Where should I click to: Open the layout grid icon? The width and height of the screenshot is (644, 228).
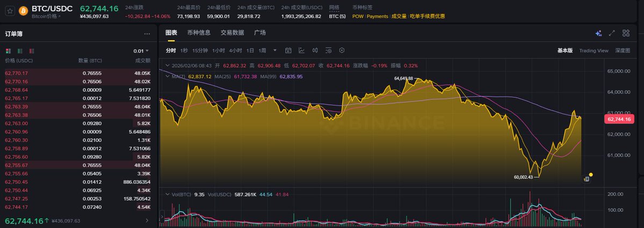click(x=626, y=33)
